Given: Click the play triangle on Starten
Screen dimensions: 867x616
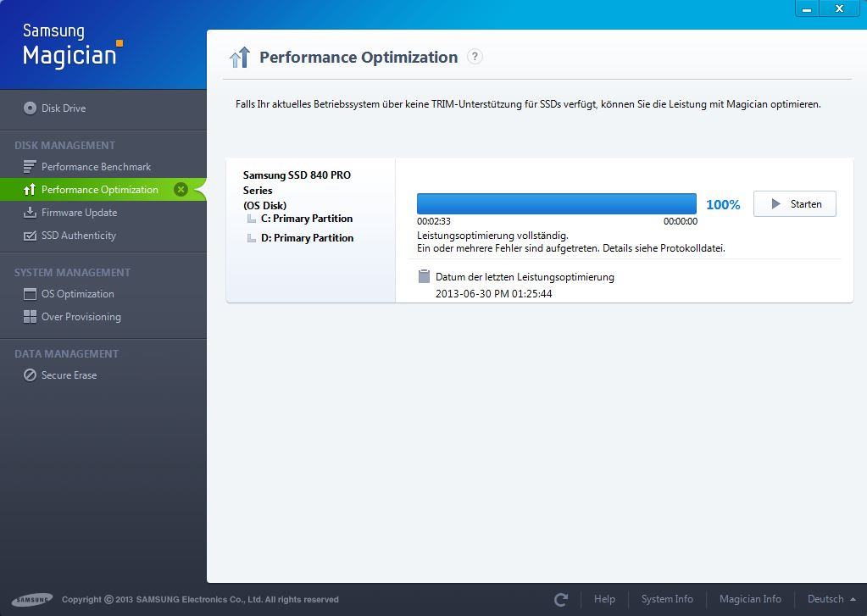Looking at the screenshot, I should (775, 204).
